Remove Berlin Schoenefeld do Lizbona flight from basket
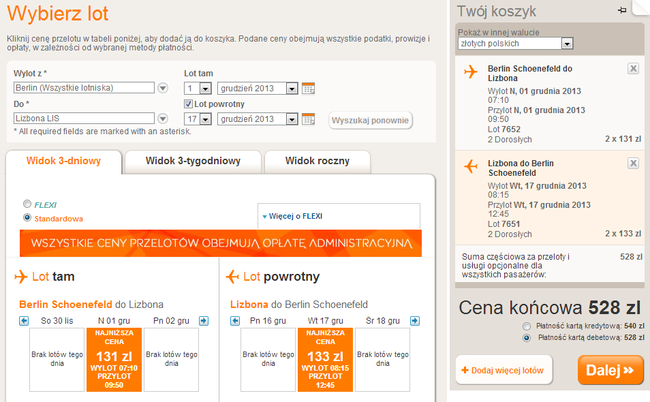Screen dimensions: 650x402 pos(633,68)
